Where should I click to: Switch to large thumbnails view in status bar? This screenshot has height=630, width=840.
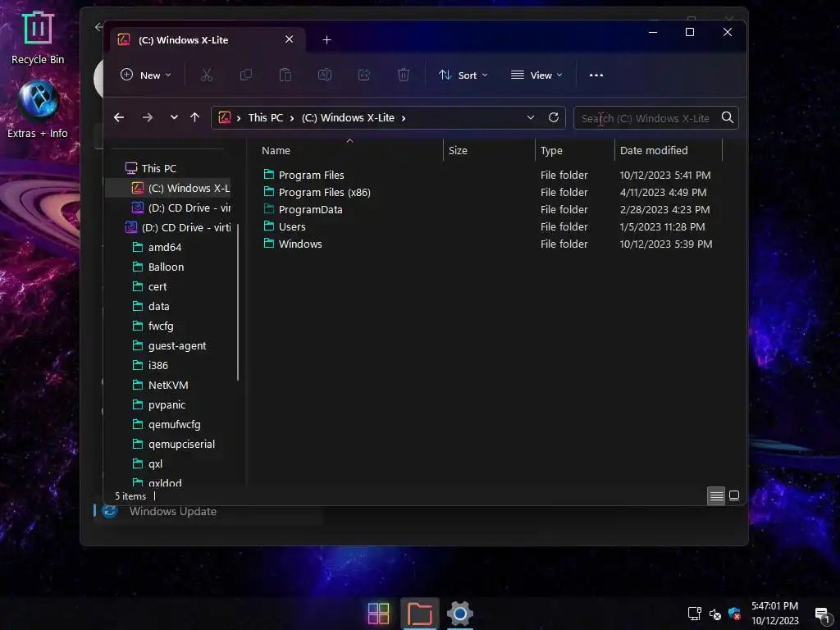click(x=734, y=495)
